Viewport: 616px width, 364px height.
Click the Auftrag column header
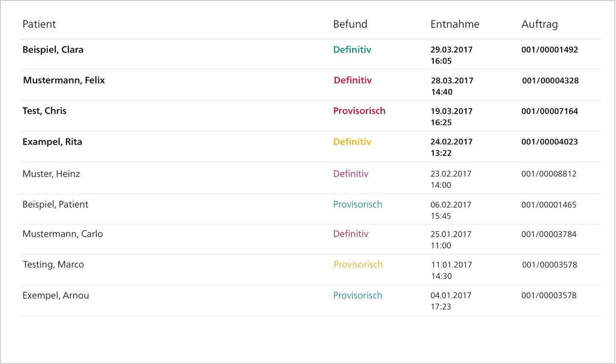point(539,25)
